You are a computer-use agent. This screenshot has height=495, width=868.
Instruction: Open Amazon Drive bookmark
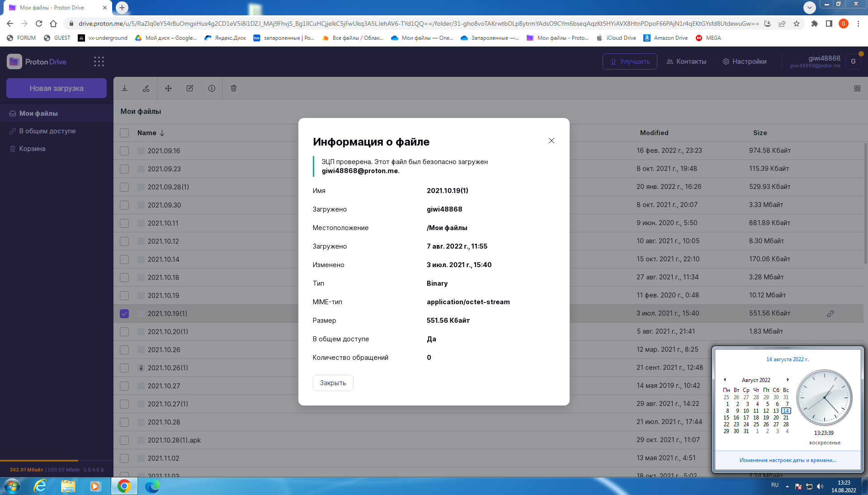(665, 38)
